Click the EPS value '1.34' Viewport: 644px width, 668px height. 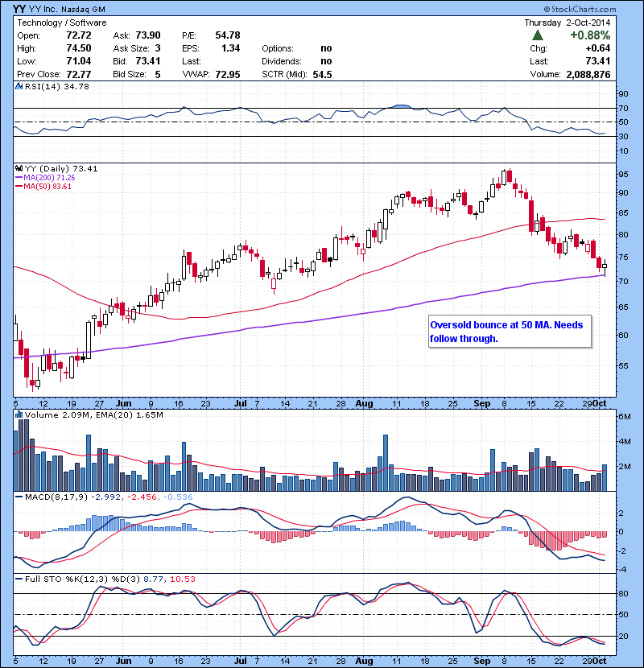click(x=230, y=48)
